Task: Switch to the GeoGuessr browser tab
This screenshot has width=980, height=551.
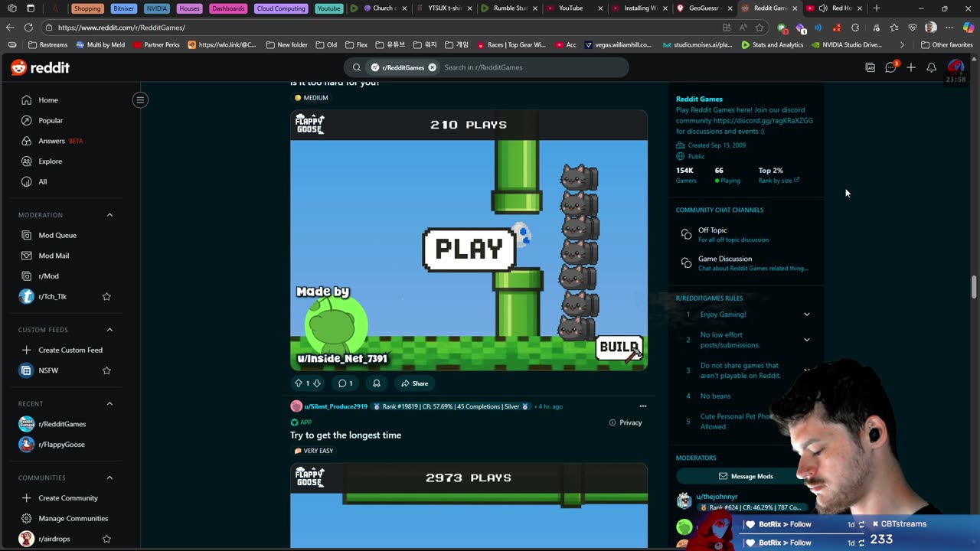Action: 704,8
